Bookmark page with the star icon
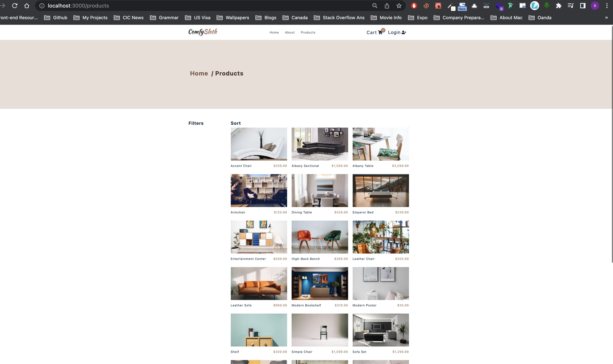Screen dimensions: 613x364 [x=399, y=6]
